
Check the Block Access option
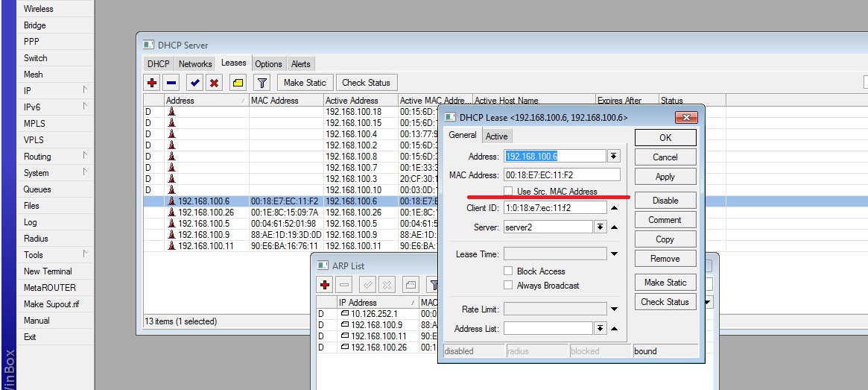pyautogui.click(x=509, y=271)
